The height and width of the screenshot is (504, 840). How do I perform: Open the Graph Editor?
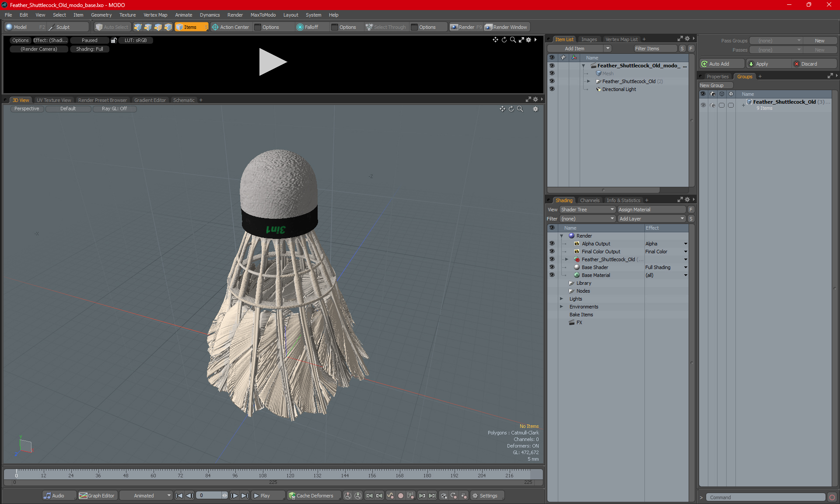tap(97, 496)
